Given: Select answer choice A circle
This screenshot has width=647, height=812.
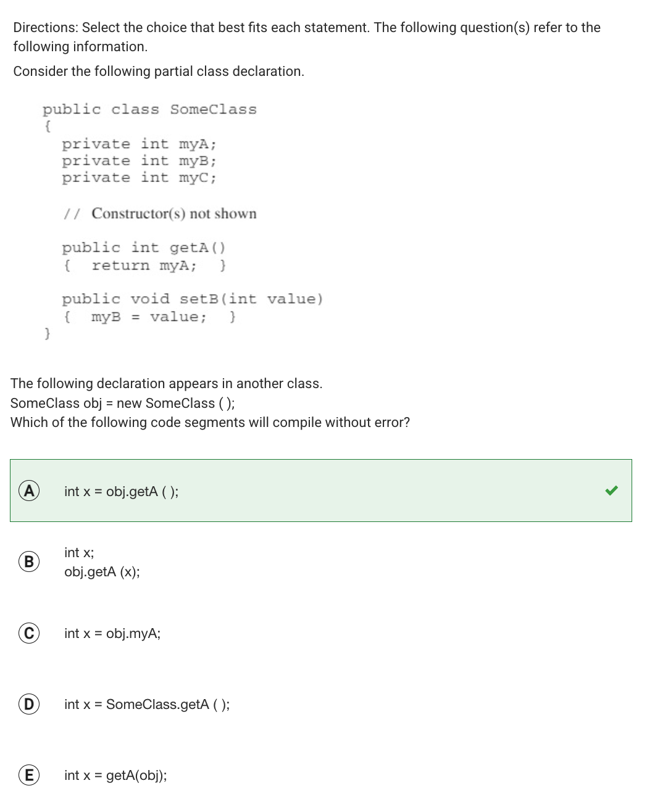Looking at the screenshot, I should (x=28, y=491).
